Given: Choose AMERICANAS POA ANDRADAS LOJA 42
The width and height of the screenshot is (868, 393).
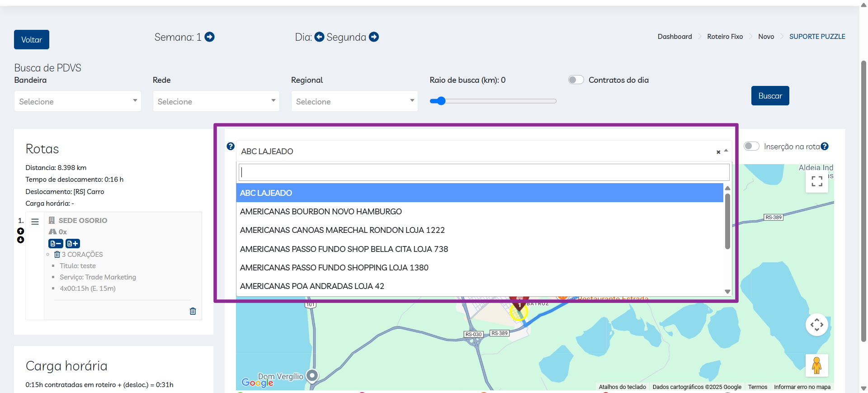Looking at the screenshot, I should click(312, 286).
